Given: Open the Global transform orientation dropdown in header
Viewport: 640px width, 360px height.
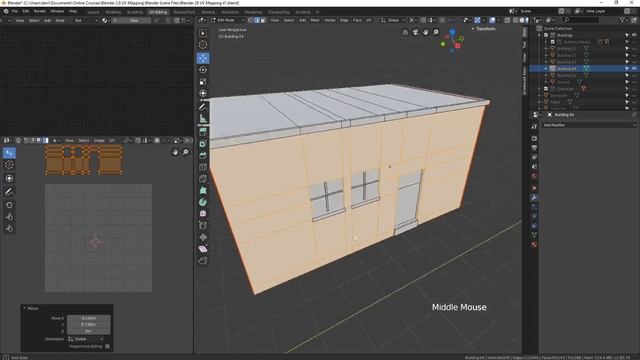Looking at the screenshot, I should [x=393, y=20].
